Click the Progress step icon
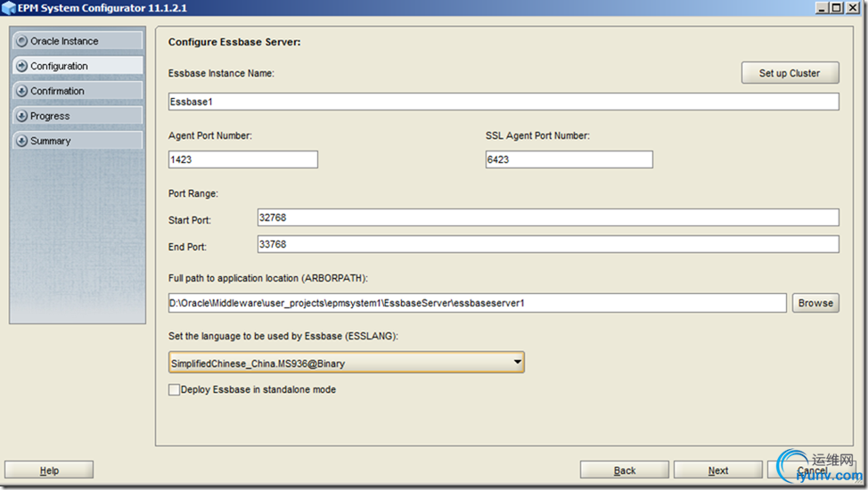 point(21,116)
